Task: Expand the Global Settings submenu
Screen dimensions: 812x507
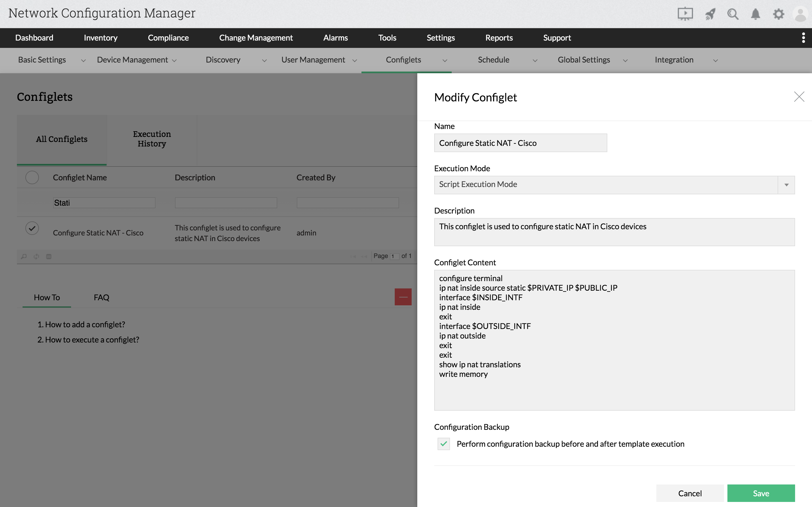Action: (x=625, y=61)
